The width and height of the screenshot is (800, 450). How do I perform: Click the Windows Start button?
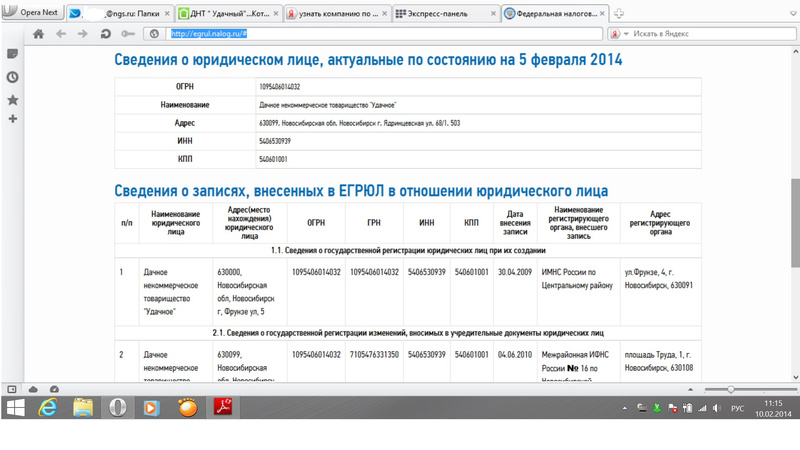17,408
